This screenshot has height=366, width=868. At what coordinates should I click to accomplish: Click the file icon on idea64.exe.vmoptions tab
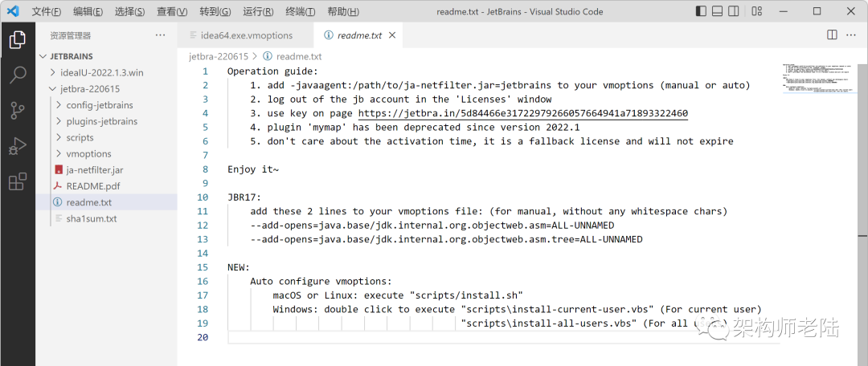tap(193, 35)
